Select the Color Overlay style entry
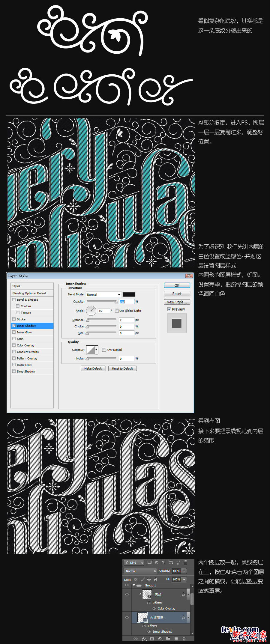Image resolution: width=270 pixels, height=644 pixels. pos(32,345)
